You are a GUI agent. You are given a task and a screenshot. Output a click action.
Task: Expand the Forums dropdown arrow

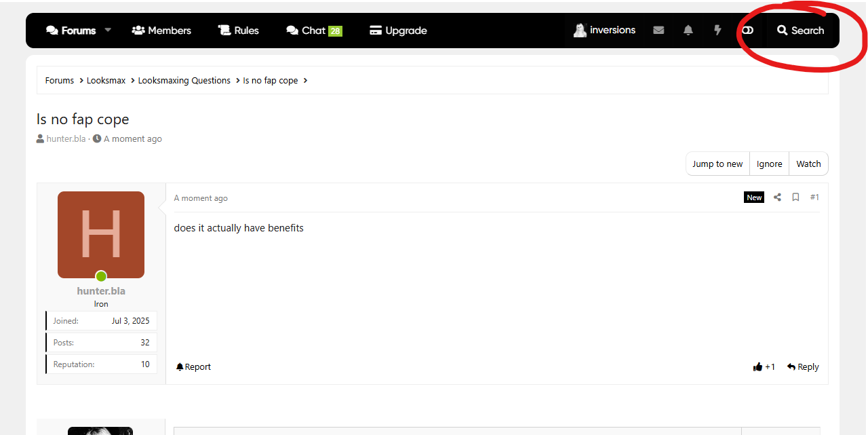tap(108, 31)
